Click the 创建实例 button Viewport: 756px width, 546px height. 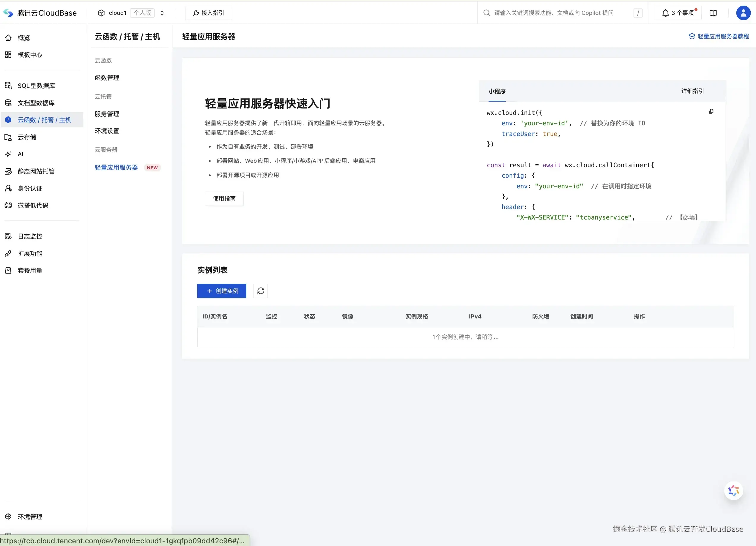click(x=222, y=291)
